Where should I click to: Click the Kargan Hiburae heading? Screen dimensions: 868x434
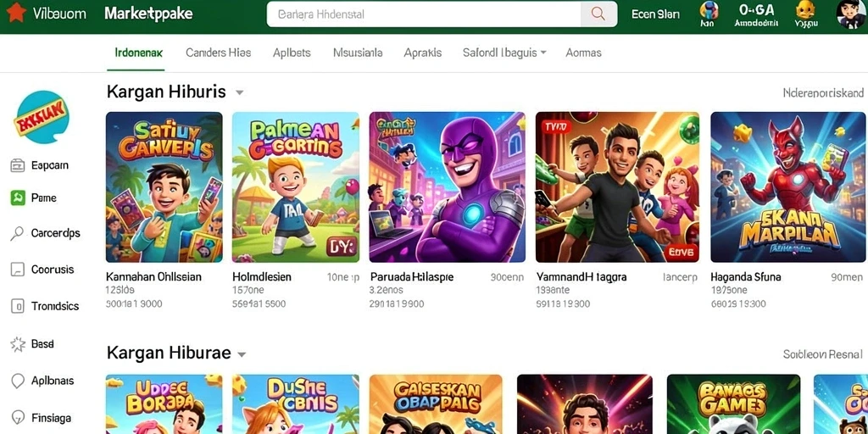click(x=169, y=353)
